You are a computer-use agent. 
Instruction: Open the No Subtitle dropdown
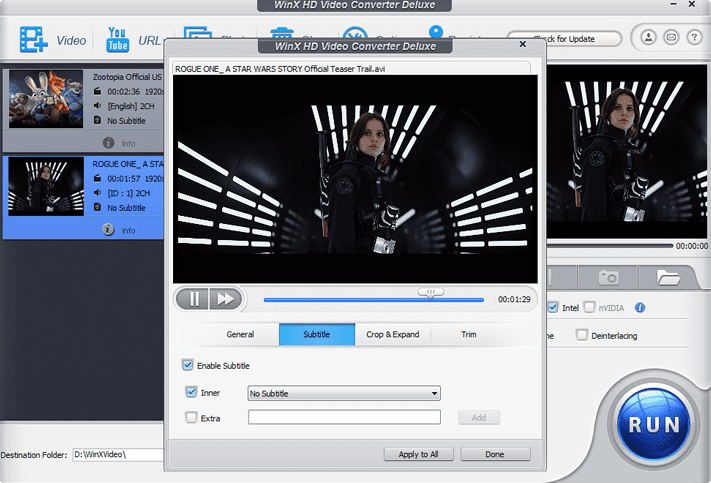344,393
